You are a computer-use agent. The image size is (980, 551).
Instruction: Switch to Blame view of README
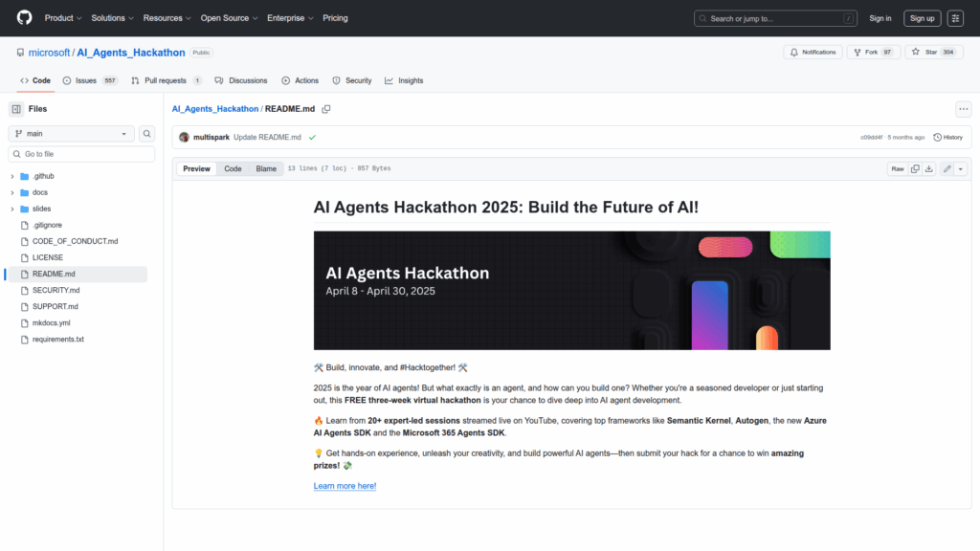[266, 168]
